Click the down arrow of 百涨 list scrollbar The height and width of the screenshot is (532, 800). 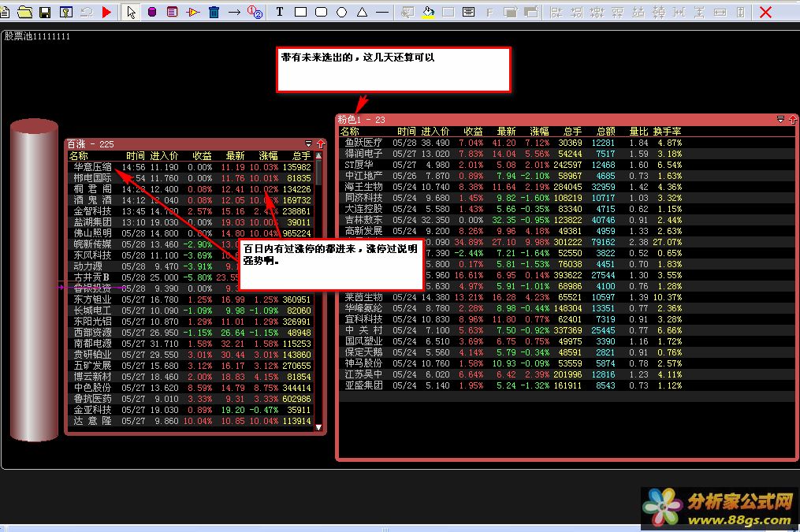coord(319,427)
